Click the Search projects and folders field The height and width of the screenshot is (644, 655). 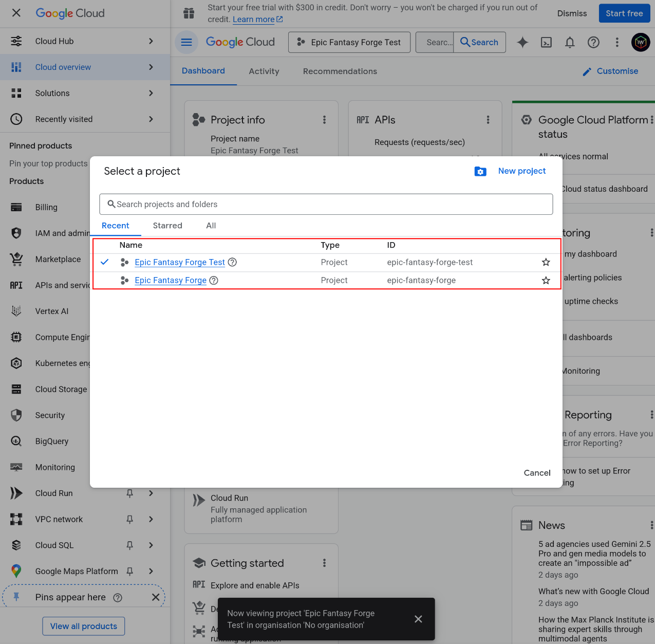326,204
